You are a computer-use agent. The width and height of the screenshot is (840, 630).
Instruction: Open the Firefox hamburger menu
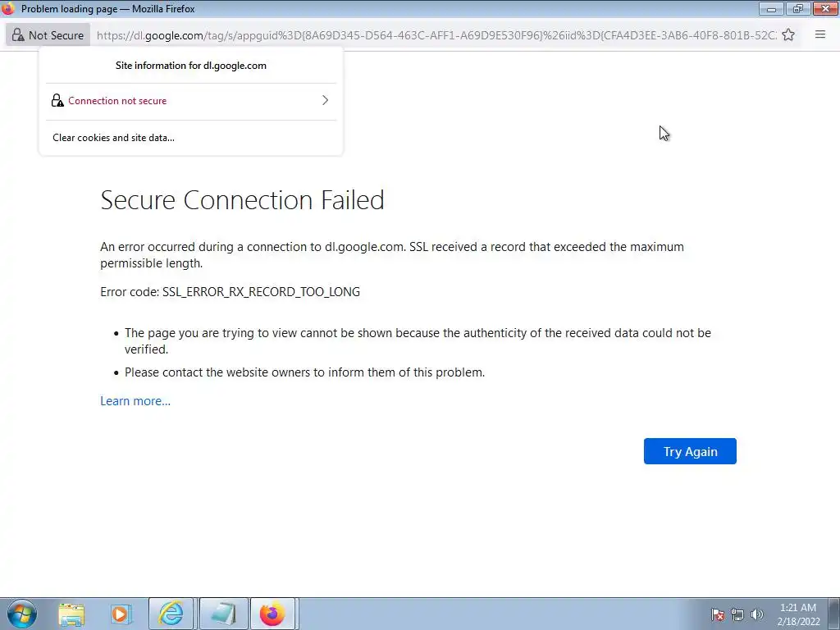[819, 34]
